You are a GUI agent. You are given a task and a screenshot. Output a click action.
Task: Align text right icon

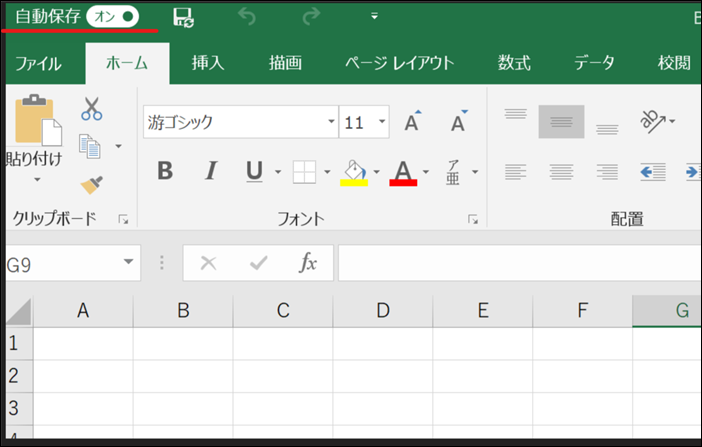pyautogui.click(x=607, y=172)
